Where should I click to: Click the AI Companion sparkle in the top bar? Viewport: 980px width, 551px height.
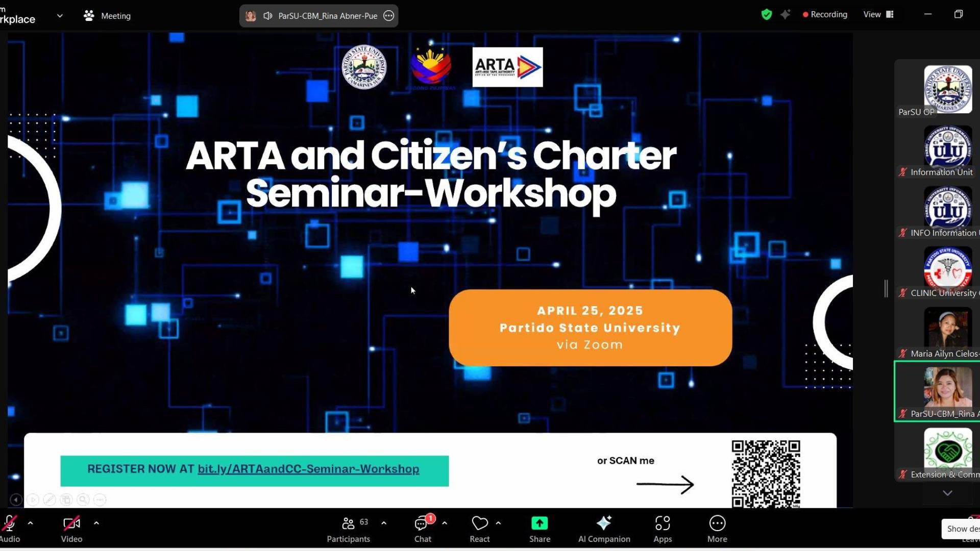click(786, 14)
